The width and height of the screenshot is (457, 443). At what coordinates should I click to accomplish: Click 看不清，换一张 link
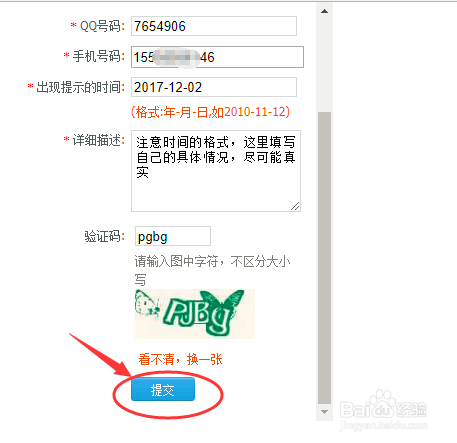click(180, 359)
